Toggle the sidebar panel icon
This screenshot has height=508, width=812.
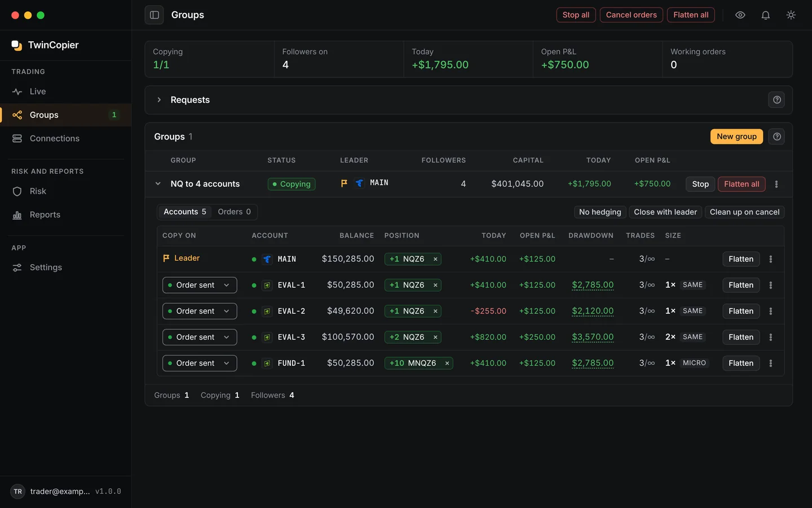pos(154,15)
